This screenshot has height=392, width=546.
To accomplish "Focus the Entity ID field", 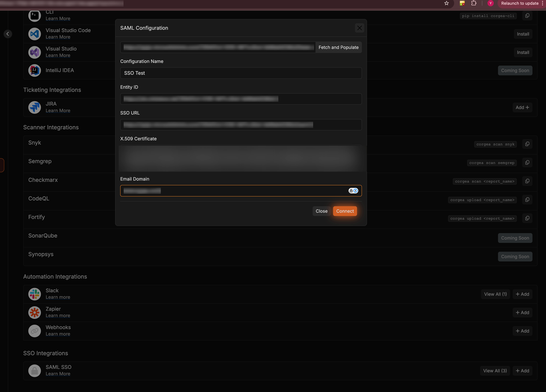I will pos(241,99).
